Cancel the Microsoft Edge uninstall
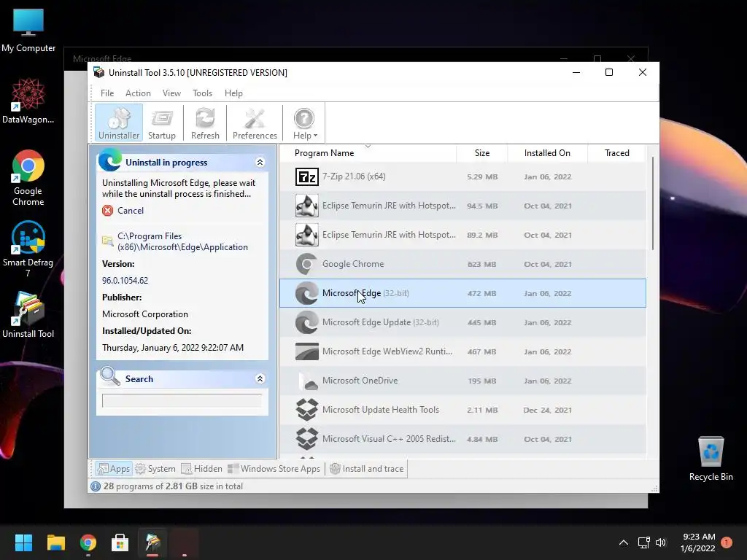 coord(130,211)
